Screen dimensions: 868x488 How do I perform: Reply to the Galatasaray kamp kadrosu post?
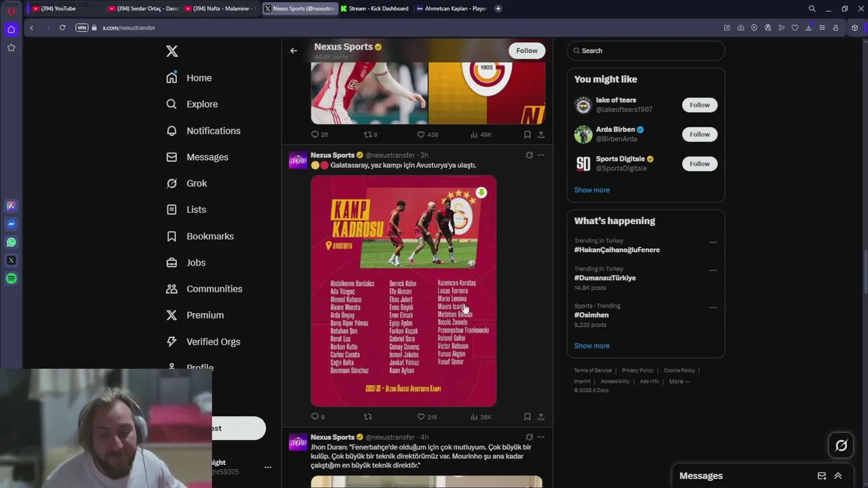[x=317, y=417]
